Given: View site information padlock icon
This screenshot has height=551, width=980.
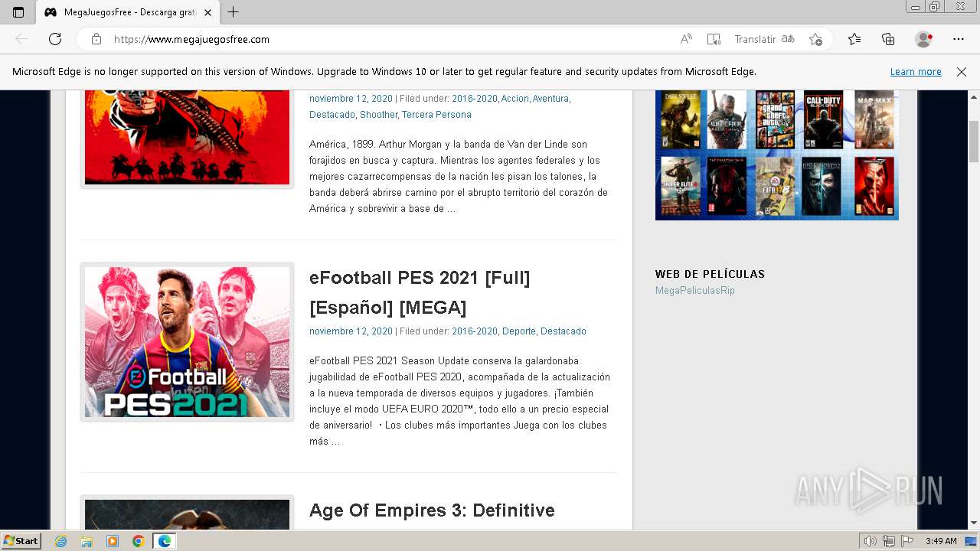Looking at the screenshot, I should pyautogui.click(x=96, y=39).
